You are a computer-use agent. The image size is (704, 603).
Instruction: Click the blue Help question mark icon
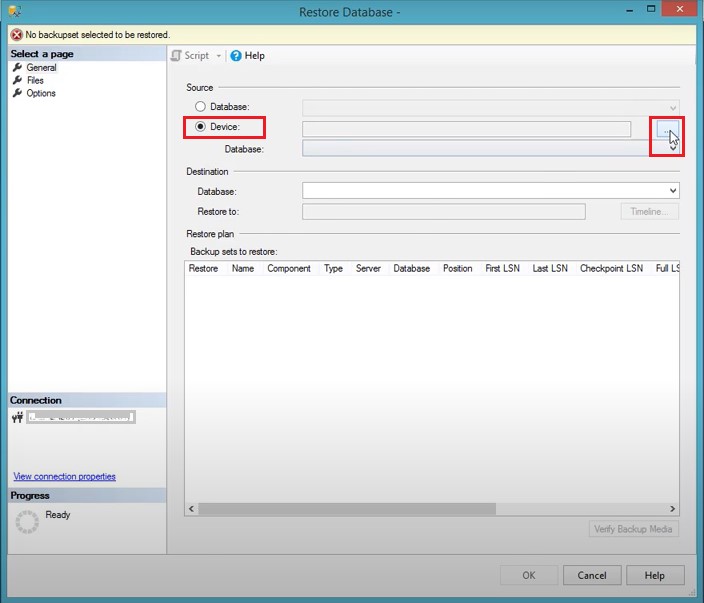coord(236,56)
